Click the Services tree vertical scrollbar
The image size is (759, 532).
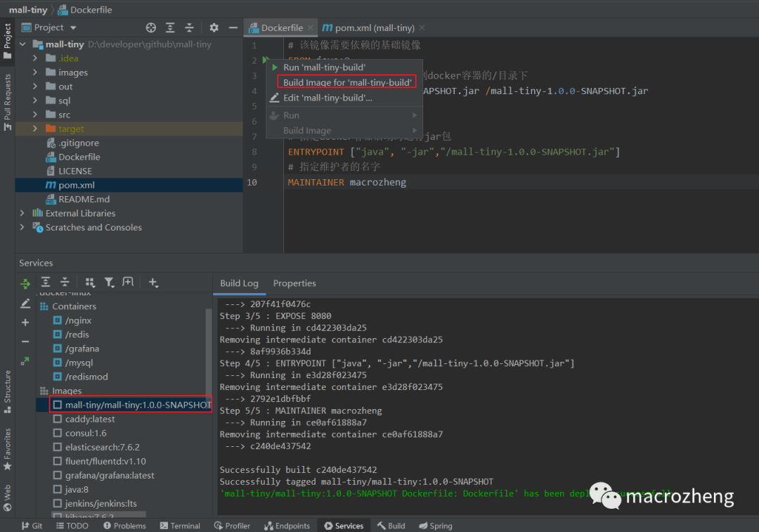(x=208, y=351)
